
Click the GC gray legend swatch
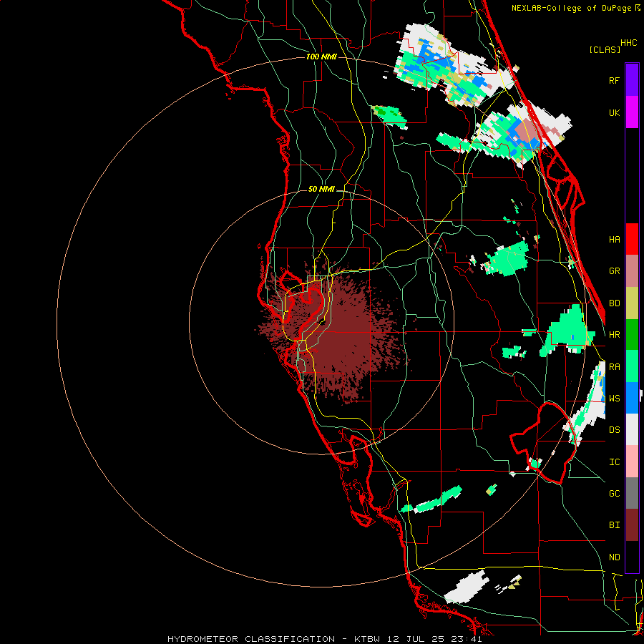(632, 493)
